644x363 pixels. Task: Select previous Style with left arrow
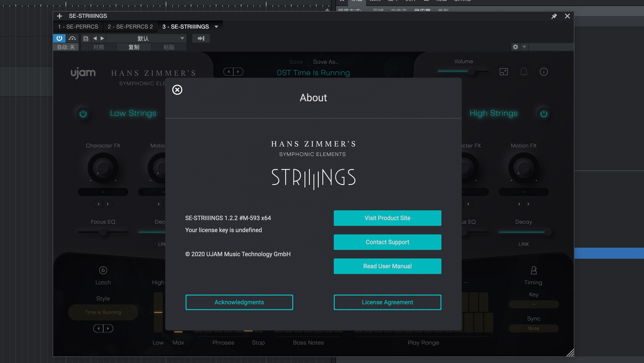click(98, 328)
